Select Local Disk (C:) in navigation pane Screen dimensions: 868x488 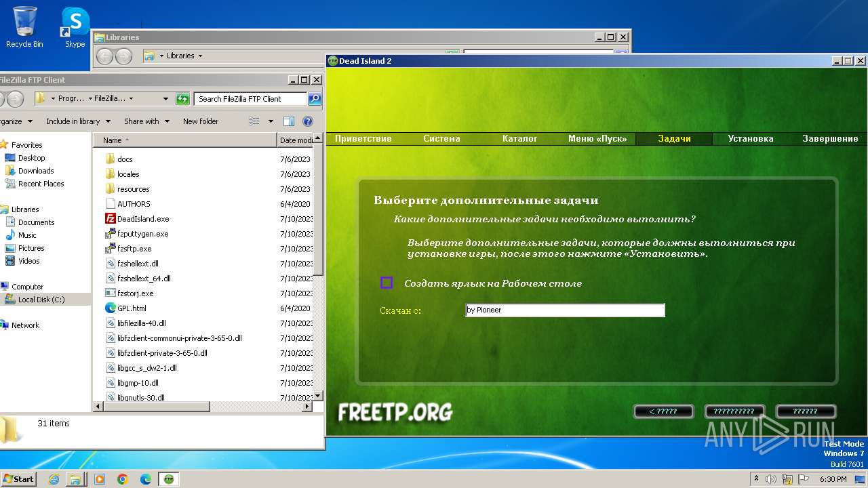pos(41,300)
